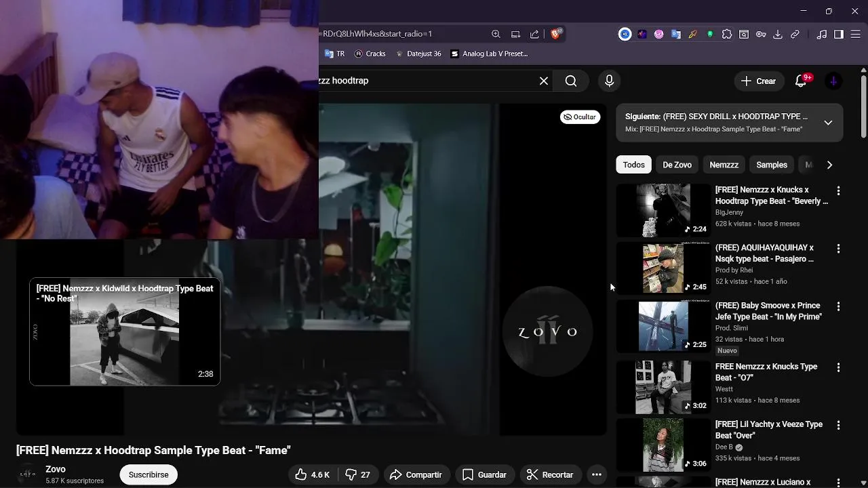Open options for In My Prime video
The height and width of the screenshot is (488, 868).
tap(838, 306)
